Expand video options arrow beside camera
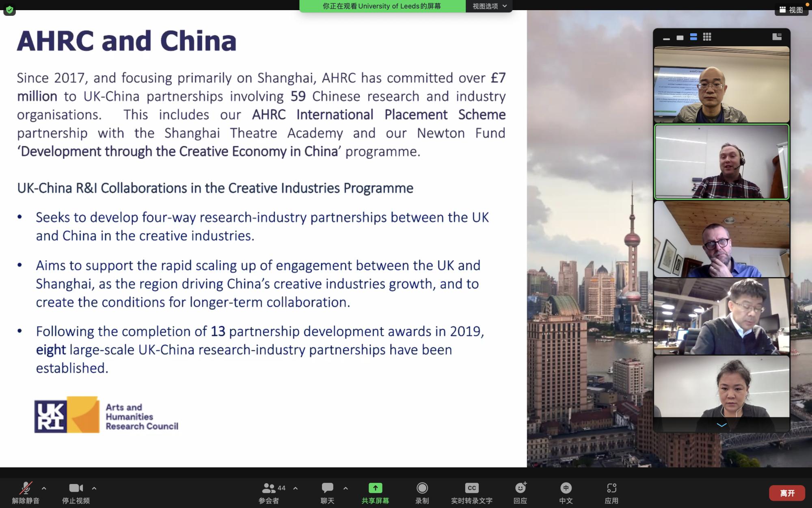 tap(94, 488)
